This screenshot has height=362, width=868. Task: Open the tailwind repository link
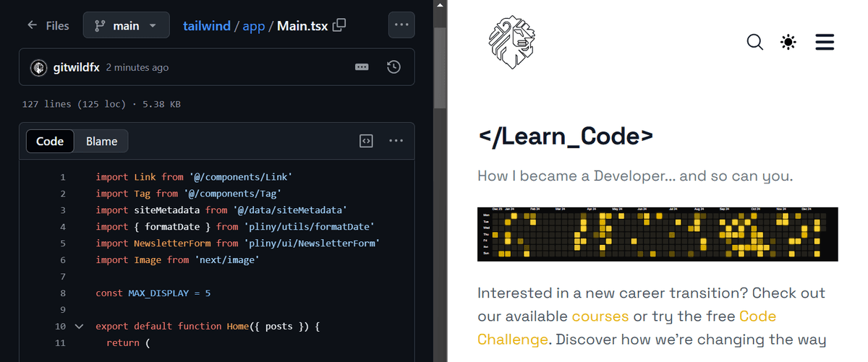tap(206, 25)
